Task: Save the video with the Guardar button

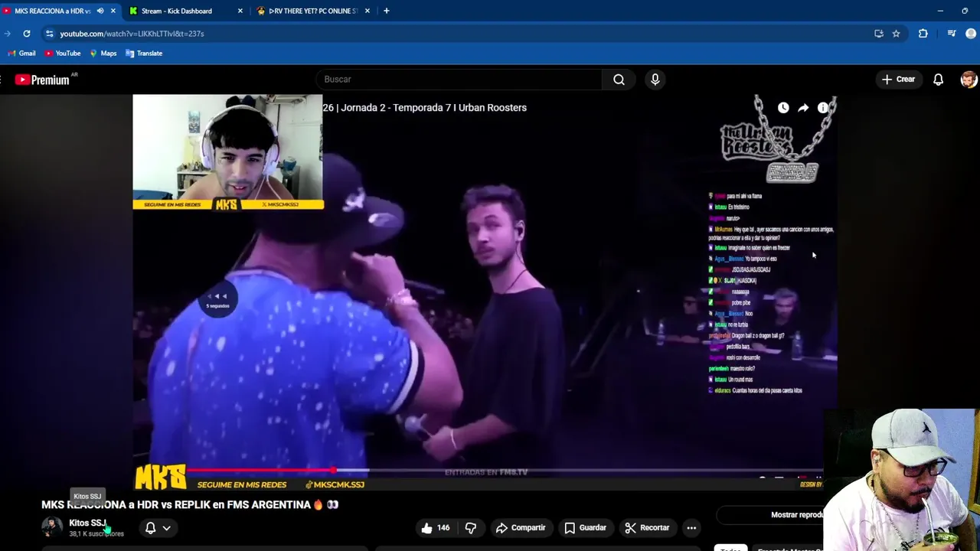Action: 586,528
